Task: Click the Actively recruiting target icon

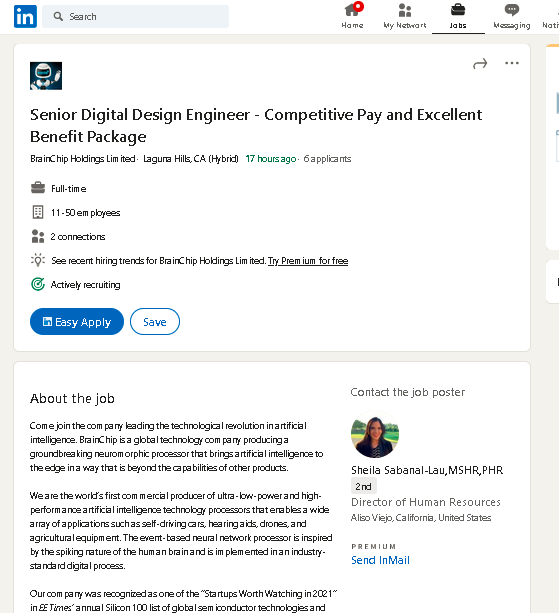Action: (38, 284)
